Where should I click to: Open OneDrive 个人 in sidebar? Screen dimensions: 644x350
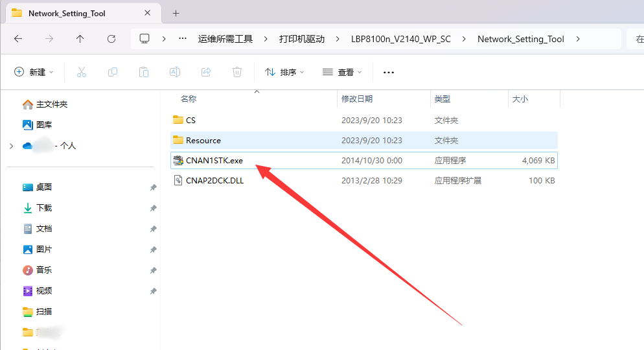click(x=49, y=146)
